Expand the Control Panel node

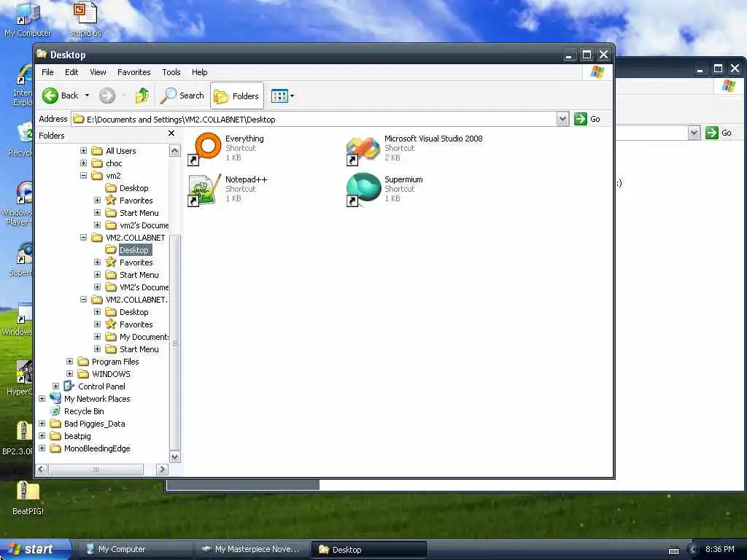point(55,386)
